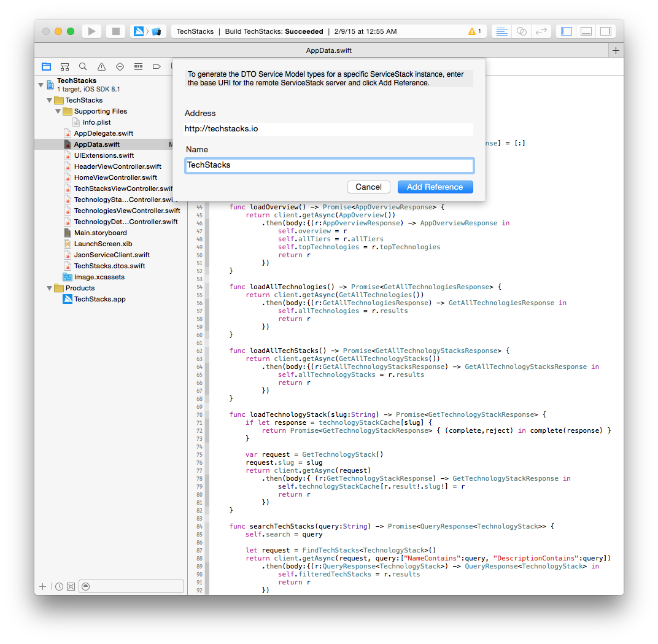Screen dimensions: 658x644
Task: Expand the Products group
Action: click(x=48, y=287)
